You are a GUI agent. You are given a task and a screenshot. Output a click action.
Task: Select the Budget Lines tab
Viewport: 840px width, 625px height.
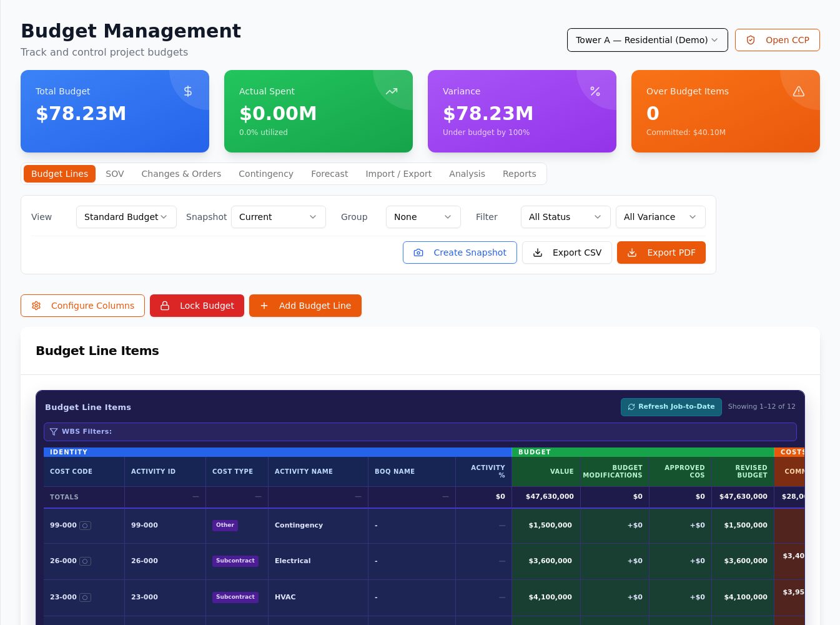60,174
